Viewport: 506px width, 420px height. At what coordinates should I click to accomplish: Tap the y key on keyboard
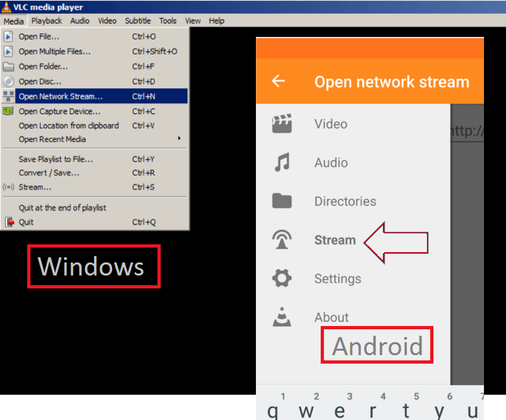tap(439, 411)
